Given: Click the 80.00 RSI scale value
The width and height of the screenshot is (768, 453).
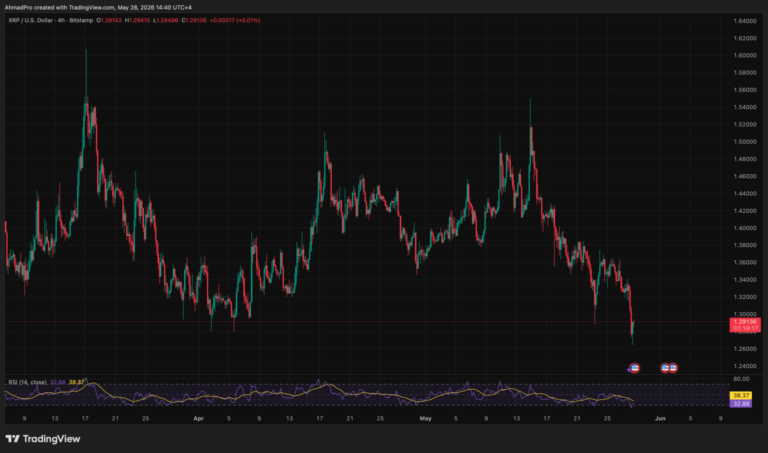Looking at the screenshot, I should click(741, 379).
